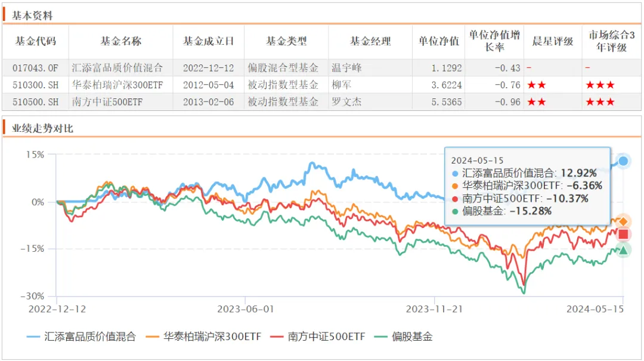Image resolution: width=644 pixels, height=361 pixels.
Task: Click the blue circle marker at chart end
Action: (x=624, y=160)
